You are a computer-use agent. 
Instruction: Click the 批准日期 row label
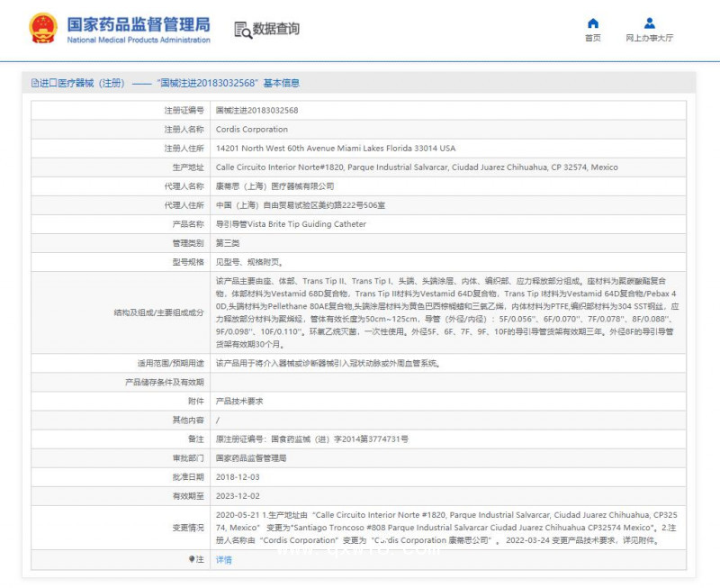[x=188, y=477]
